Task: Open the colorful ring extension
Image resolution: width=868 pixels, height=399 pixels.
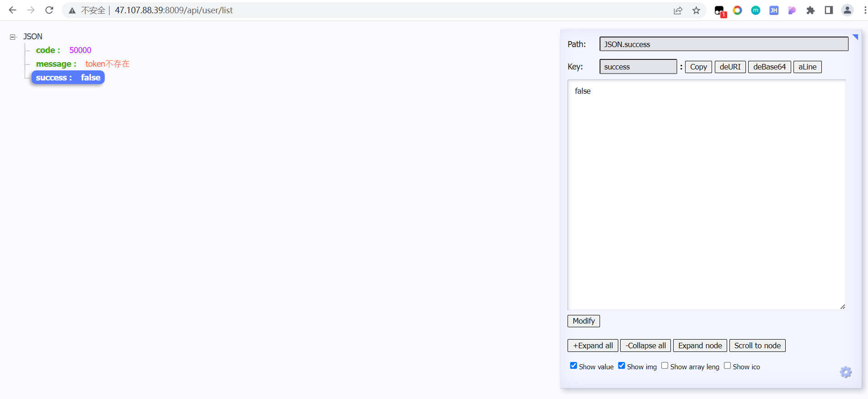Action: pyautogui.click(x=737, y=10)
